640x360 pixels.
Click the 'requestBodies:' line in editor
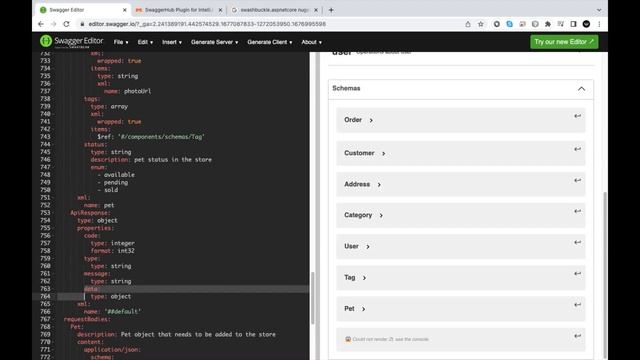87,319
